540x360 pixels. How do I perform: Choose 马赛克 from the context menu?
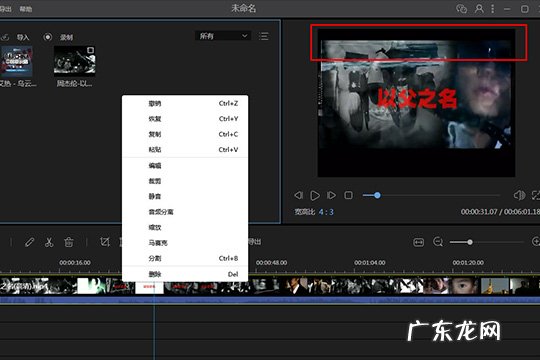185,243
